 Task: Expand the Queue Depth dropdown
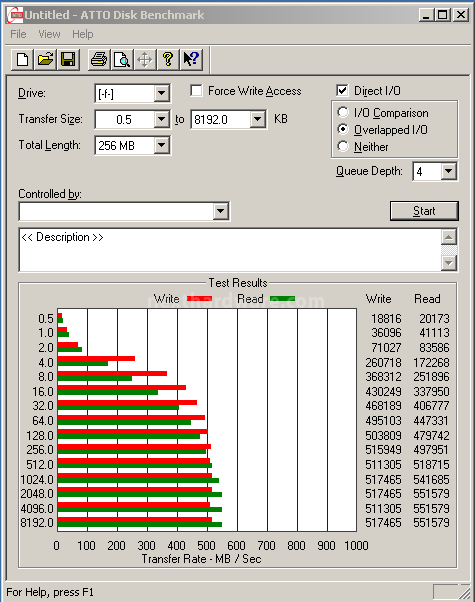click(449, 171)
